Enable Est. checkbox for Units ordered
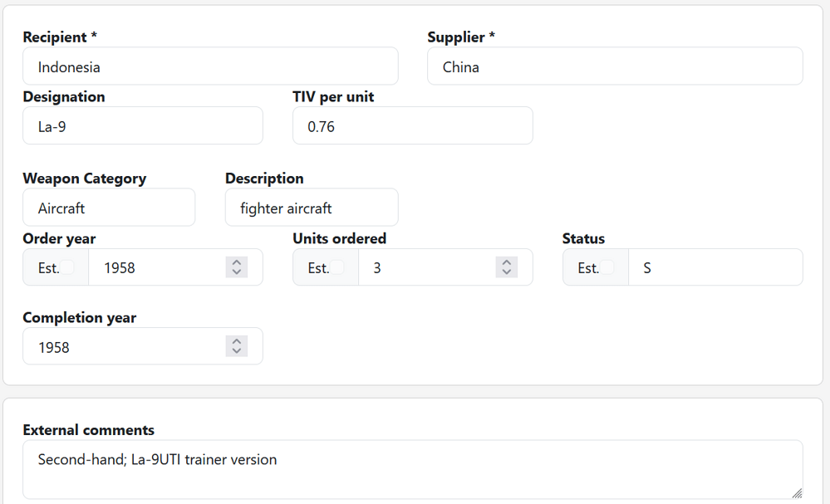The image size is (830, 504). (338, 267)
